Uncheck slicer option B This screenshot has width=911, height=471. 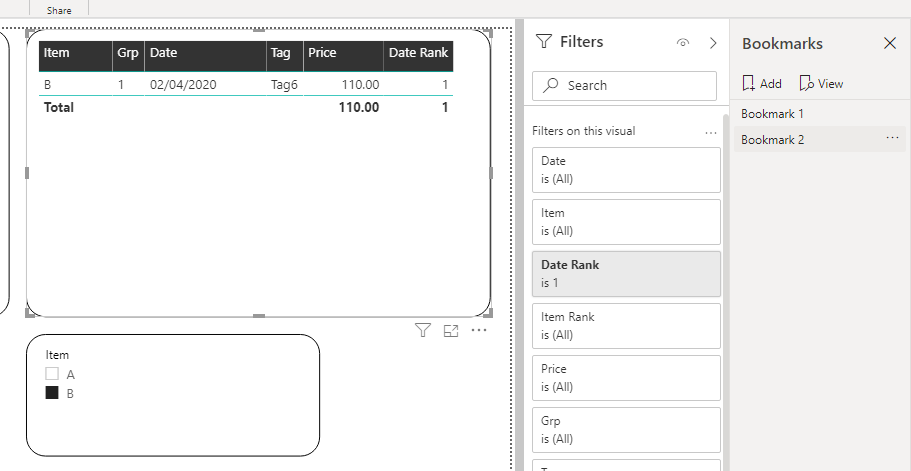click(x=52, y=393)
